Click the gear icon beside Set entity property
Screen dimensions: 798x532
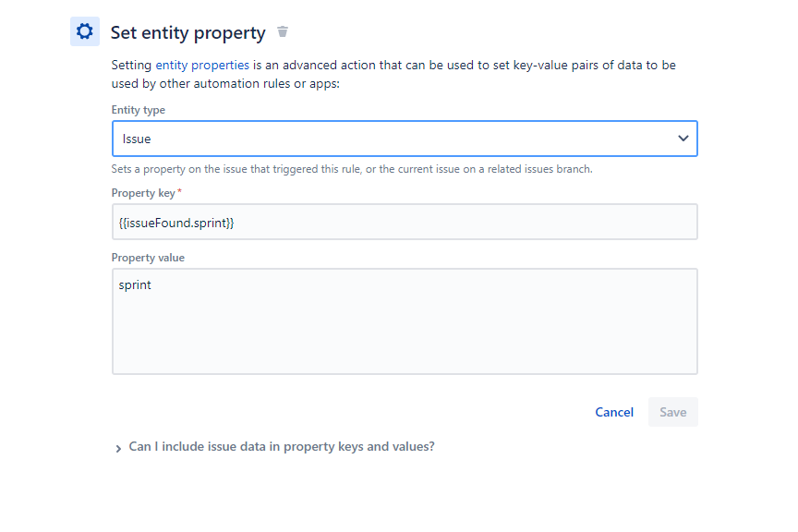(84, 31)
